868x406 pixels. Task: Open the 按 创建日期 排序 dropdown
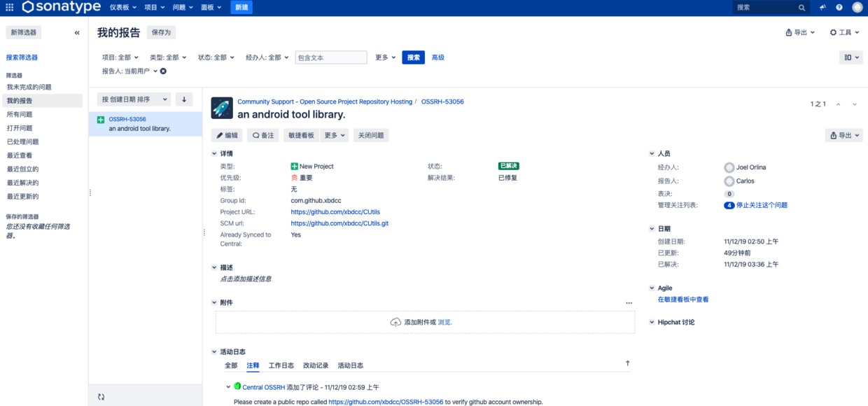point(134,99)
